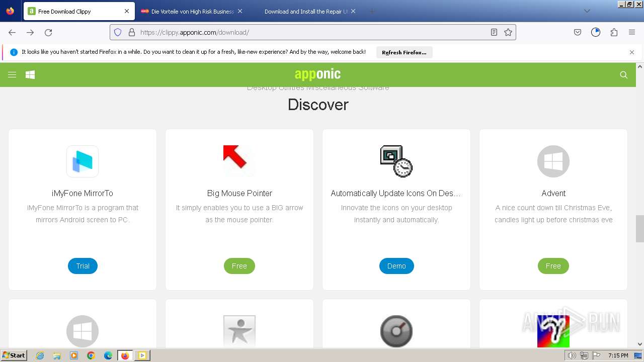Open the Firefox account icon

click(x=596, y=32)
